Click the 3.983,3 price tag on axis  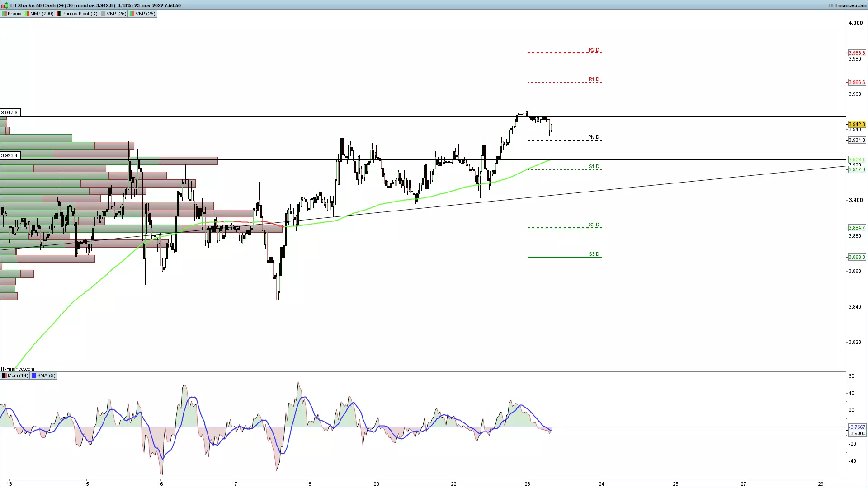857,53
